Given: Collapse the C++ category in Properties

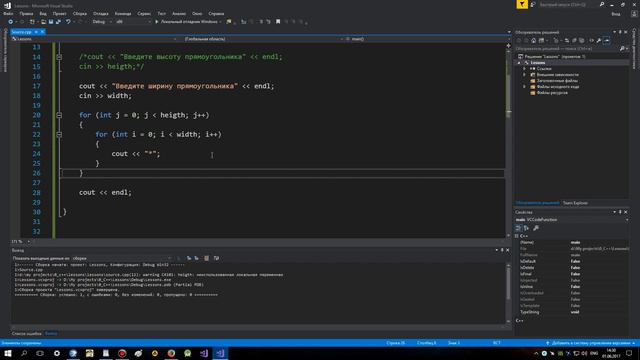Looking at the screenshot, I should click(x=517, y=236).
